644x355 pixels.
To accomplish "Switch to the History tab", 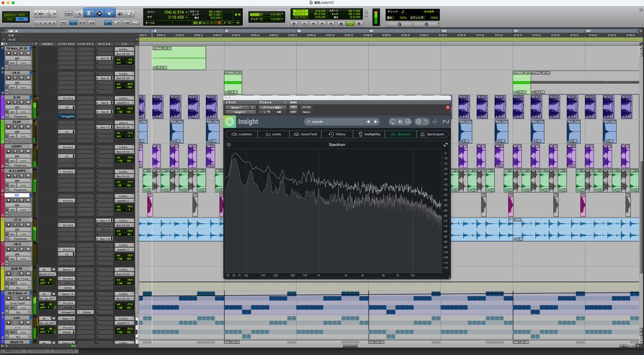I will 337,134.
